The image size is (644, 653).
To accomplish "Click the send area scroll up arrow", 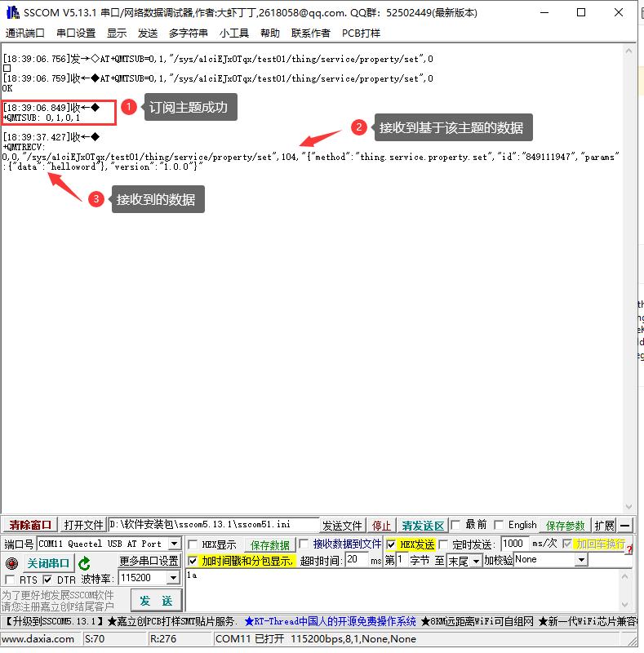I will point(624,576).
